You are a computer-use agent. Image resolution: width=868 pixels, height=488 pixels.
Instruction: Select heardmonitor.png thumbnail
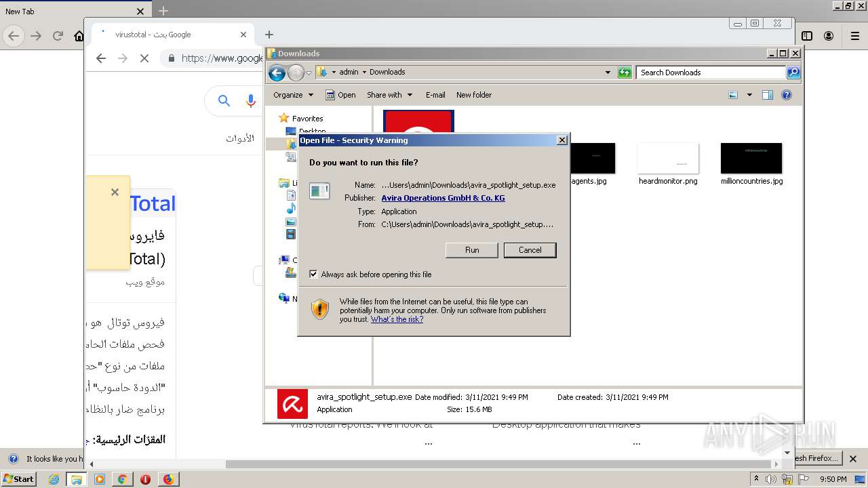pos(668,158)
